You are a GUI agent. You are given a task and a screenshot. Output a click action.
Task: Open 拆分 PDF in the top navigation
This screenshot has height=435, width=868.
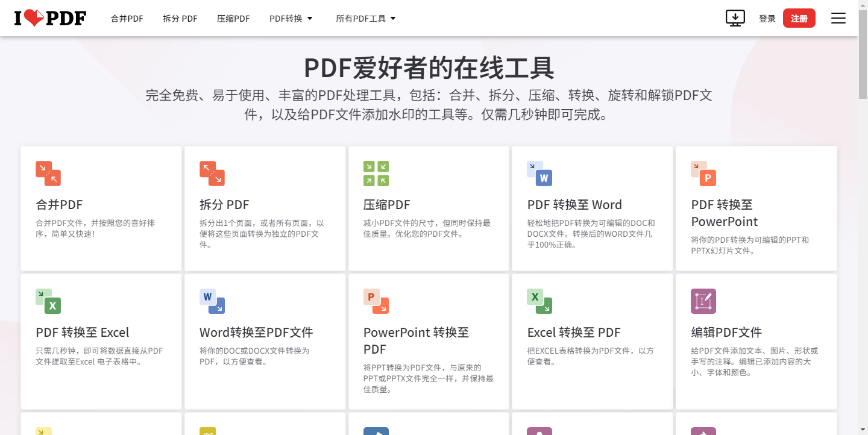[x=180, y=19]
